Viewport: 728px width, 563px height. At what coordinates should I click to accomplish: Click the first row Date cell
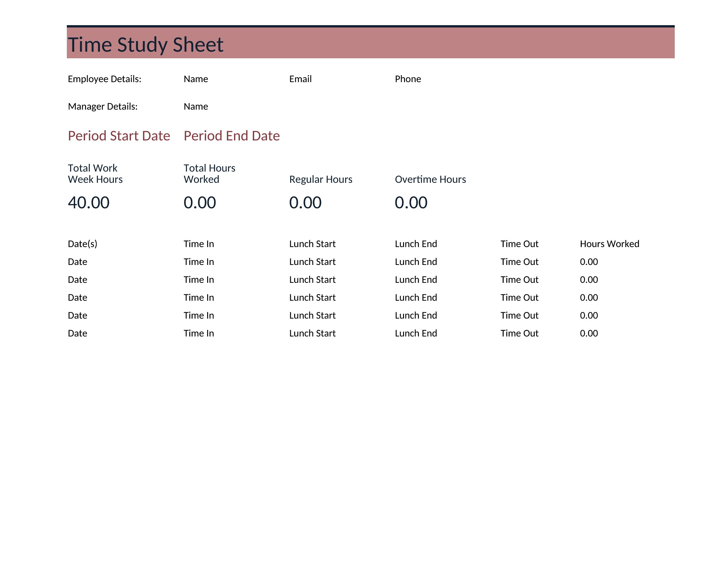(x=77, y=262)
